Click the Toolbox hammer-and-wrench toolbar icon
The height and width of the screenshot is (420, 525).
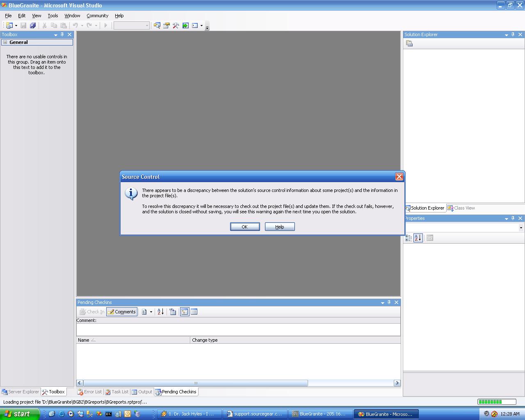(176, 25)
